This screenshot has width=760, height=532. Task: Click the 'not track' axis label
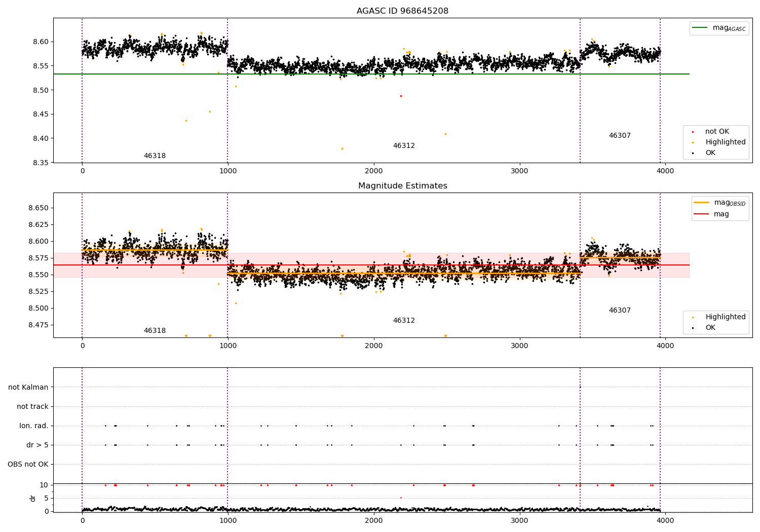pyautogui.click(x=32, y=407)
